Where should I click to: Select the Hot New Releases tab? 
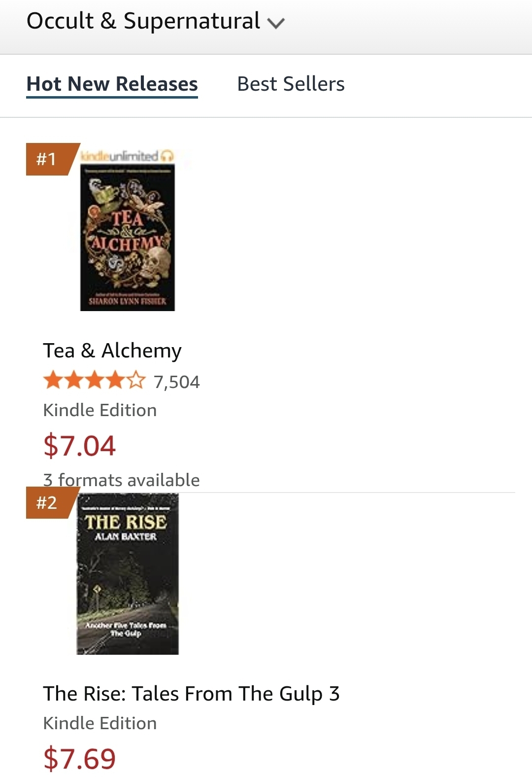coord(112,84)
